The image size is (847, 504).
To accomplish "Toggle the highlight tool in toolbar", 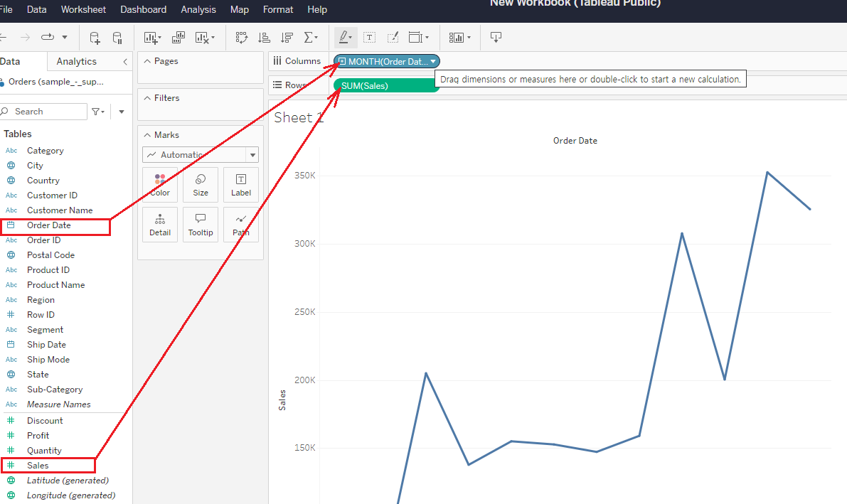I will point(345,37).
